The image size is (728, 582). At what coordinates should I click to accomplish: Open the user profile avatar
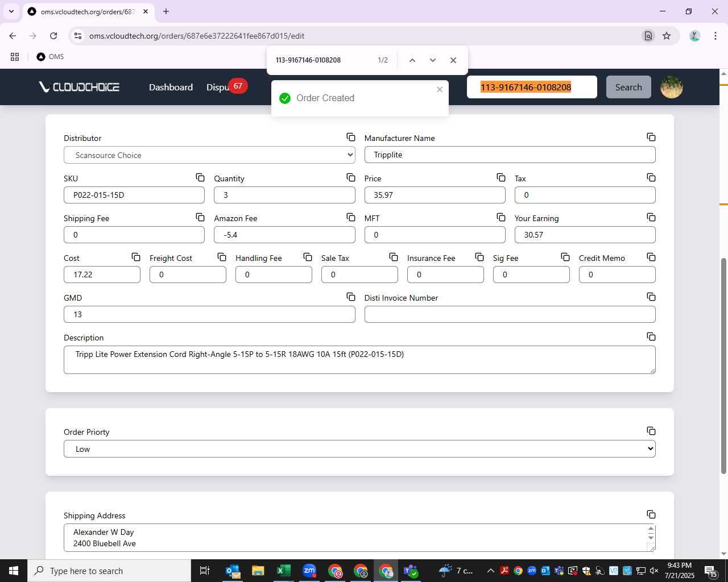[x=672, y=87]
